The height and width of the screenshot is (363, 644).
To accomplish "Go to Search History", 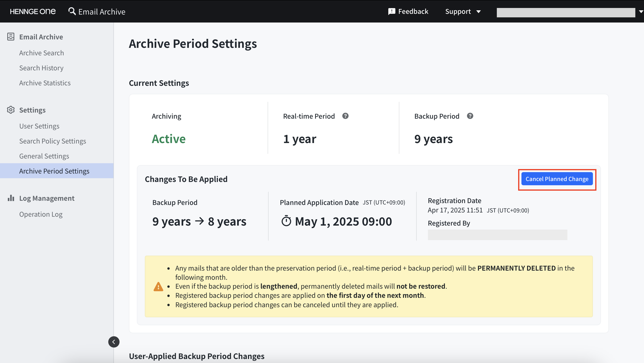I will pyautogui.click(x=41, y=68).
